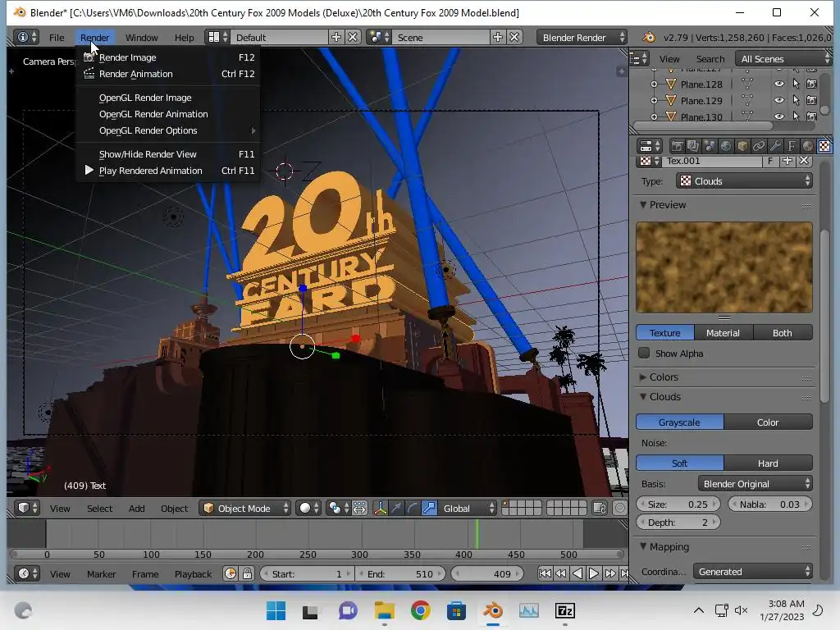Toggle Plane.129 renderability camera icon

click(x=811, y=100)
